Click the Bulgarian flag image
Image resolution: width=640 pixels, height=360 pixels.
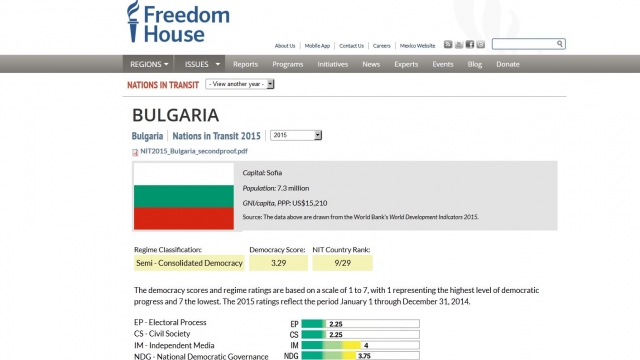coord(184,196)
